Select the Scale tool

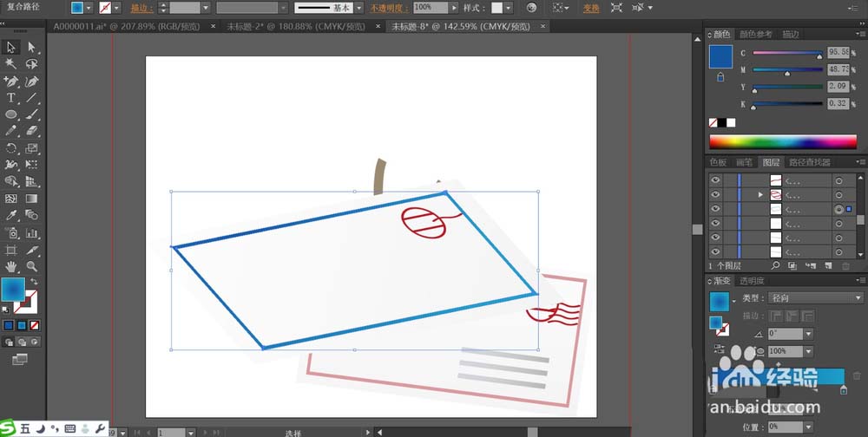[x=31, y=148]
